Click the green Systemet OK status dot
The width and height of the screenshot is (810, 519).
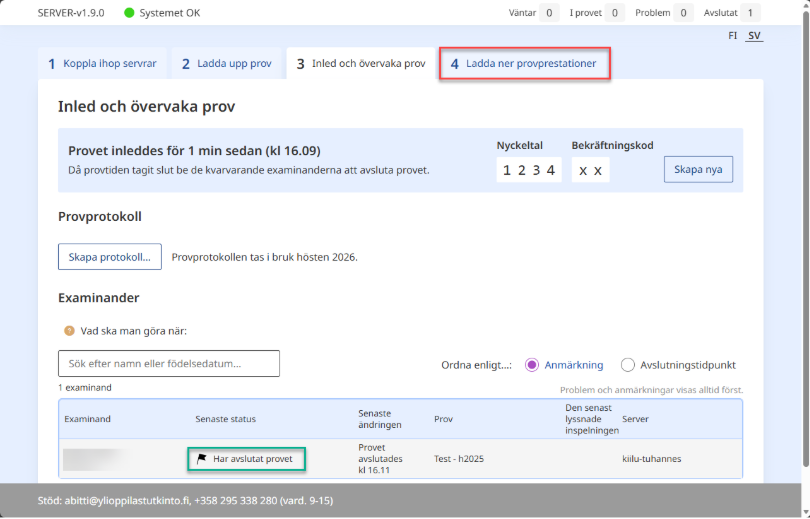pos(129,13)
